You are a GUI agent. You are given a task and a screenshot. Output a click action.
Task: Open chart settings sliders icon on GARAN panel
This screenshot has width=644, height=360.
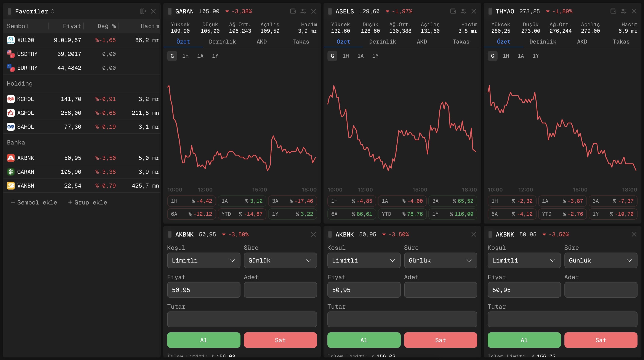coord(303,11)
